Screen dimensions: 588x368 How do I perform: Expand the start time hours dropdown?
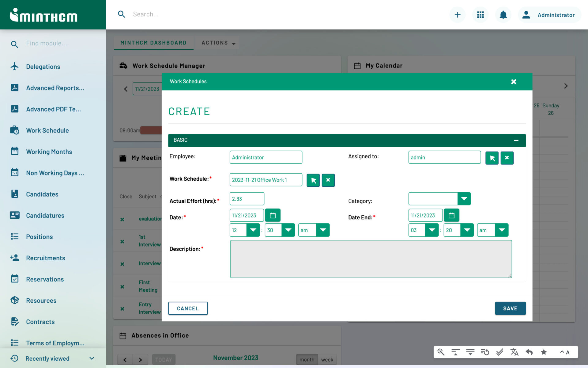(253, 230)
